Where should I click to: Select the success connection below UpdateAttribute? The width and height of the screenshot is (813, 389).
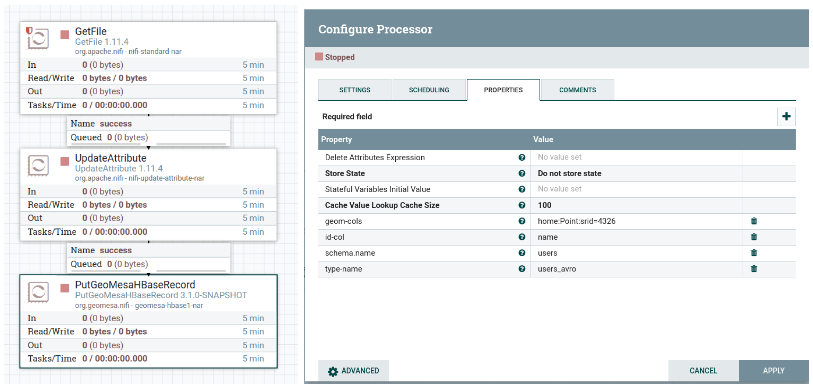click(x=149, y=257)
